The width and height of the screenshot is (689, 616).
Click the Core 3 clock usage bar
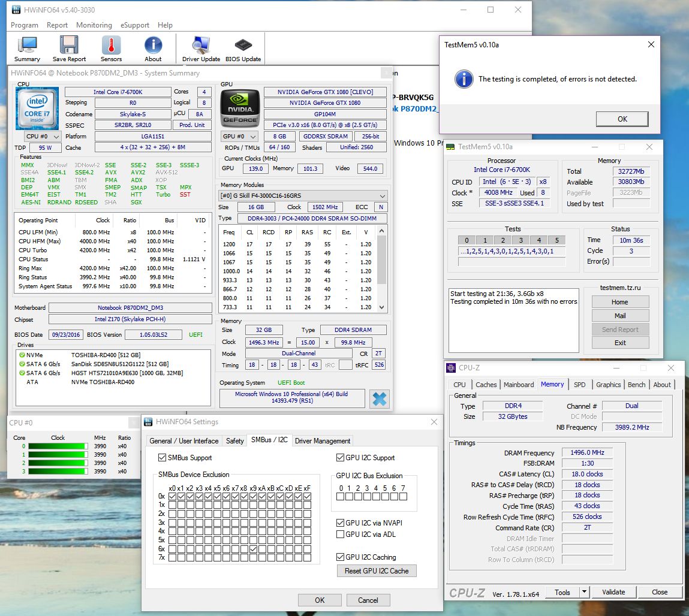pyautogui.click(x=58, y=471)
